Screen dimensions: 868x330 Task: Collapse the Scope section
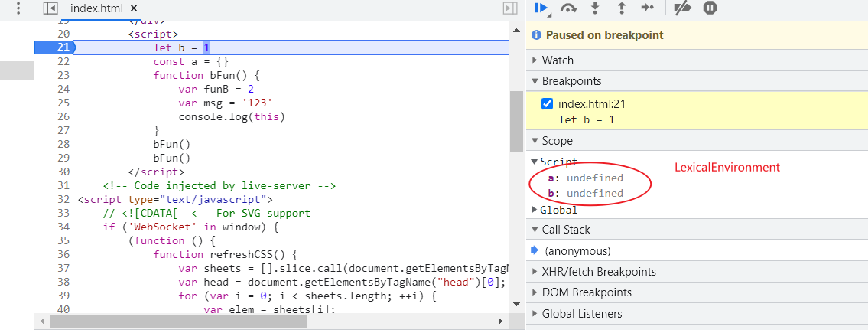(x=697, y=141)
